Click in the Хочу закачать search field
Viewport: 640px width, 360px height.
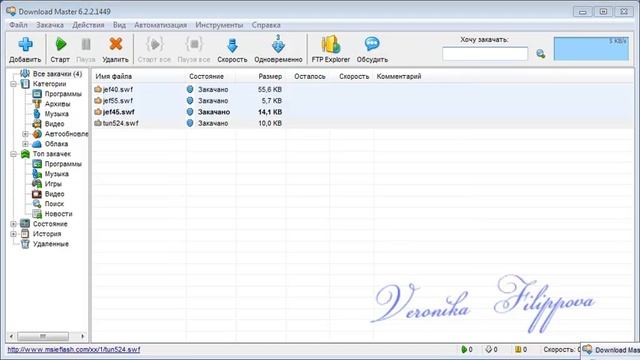coord(485,53)
